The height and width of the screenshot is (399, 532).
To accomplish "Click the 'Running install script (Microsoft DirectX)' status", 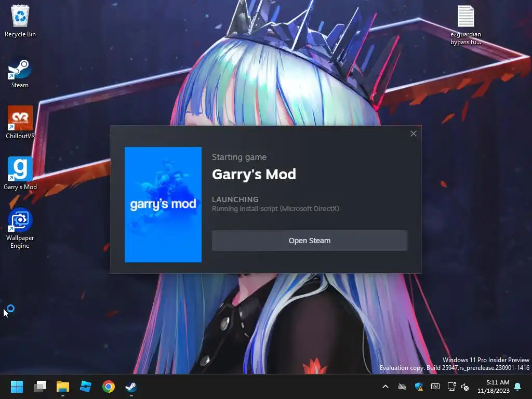I will coord(275,209).
